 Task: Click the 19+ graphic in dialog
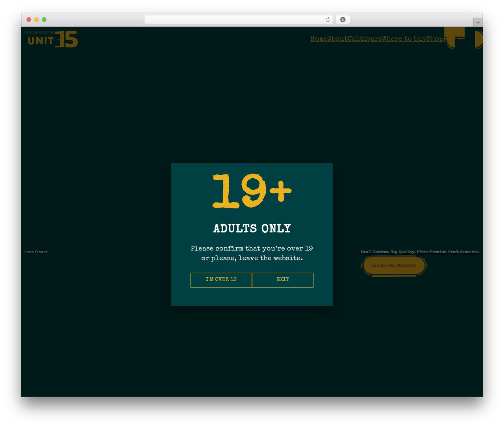point(252,191)
